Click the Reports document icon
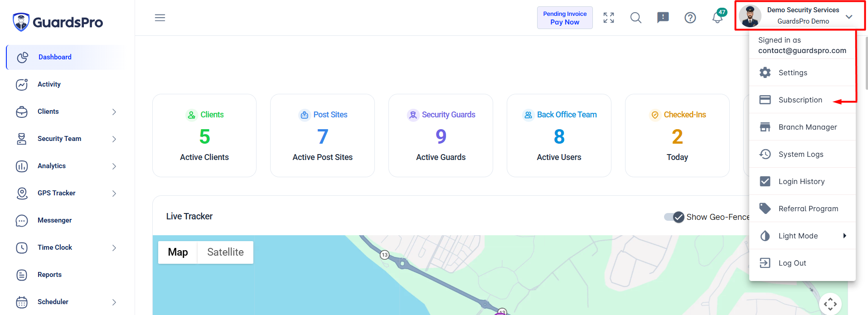Image resolution: width=868 pixels, height=315 pixels. click(x=22, y=275)
